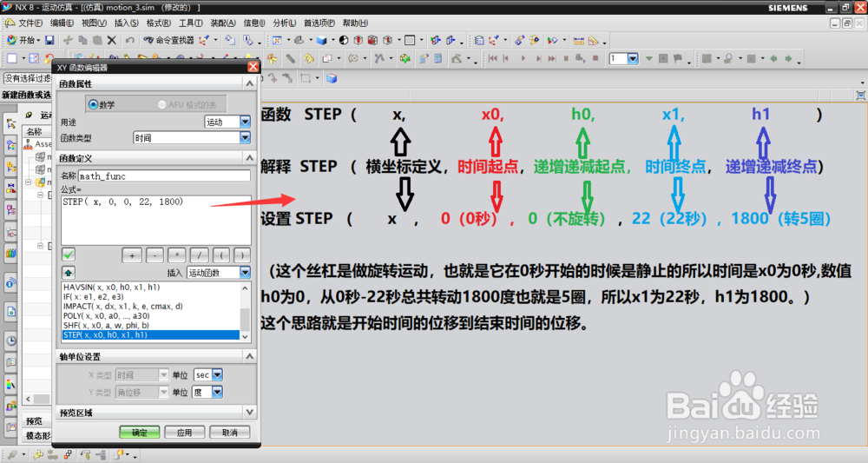Expand the 预览区域 section
868x463 pixels.
(250, 413)
